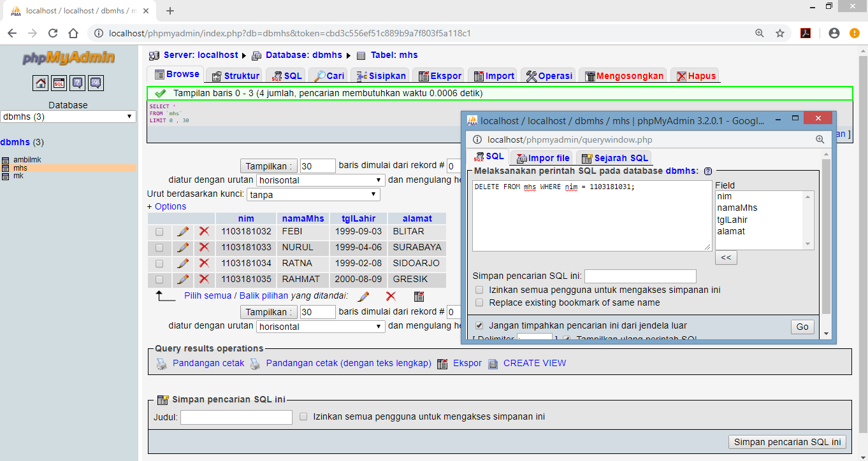
Task: Open phpMyAdmin home icon in sidebar
Action: 41,83
